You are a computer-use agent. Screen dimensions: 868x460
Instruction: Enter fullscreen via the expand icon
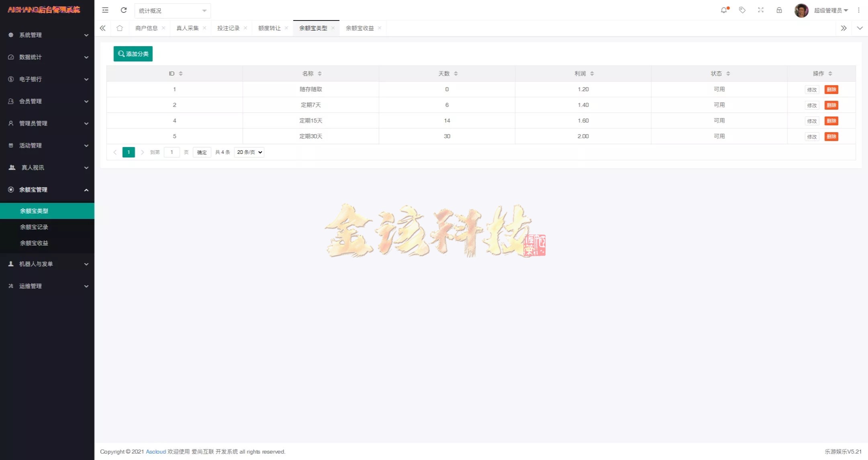[x=761, y=10]
